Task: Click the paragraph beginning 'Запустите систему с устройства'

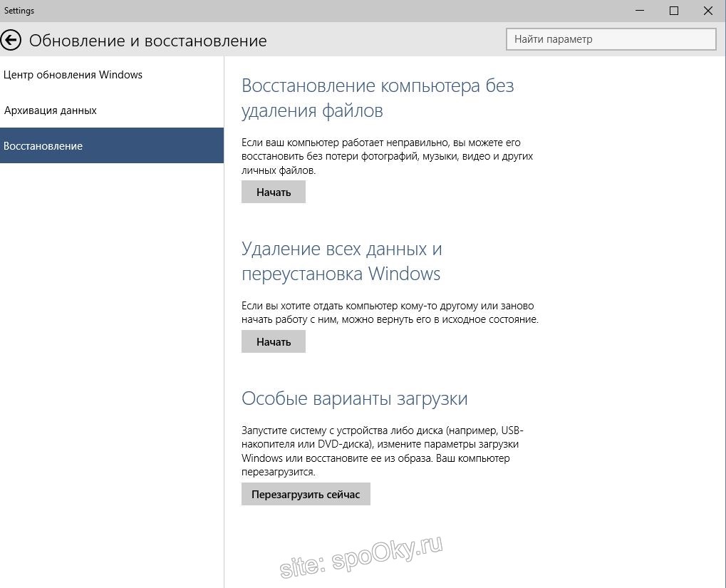Action: coord(383,451)
